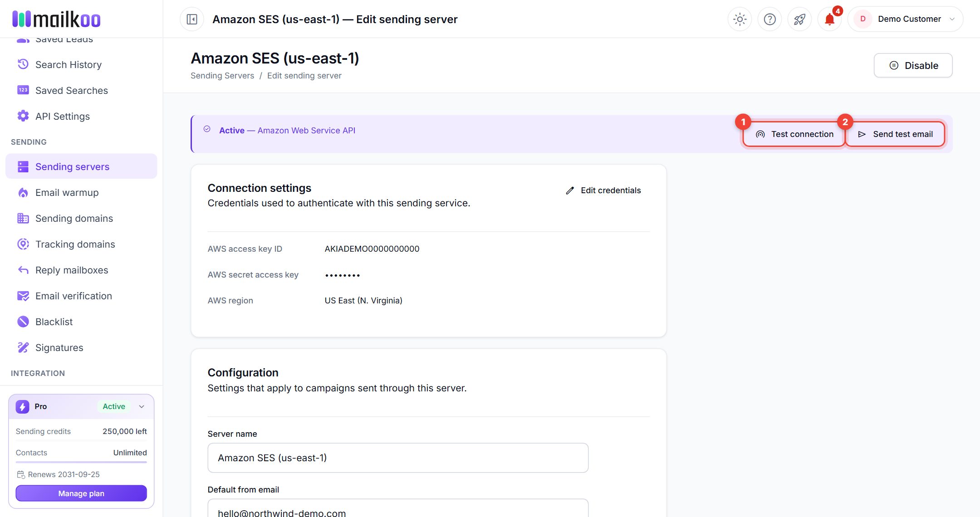Go to Email warmup page
Screen dimensions: 980x517
click(81, 192)
